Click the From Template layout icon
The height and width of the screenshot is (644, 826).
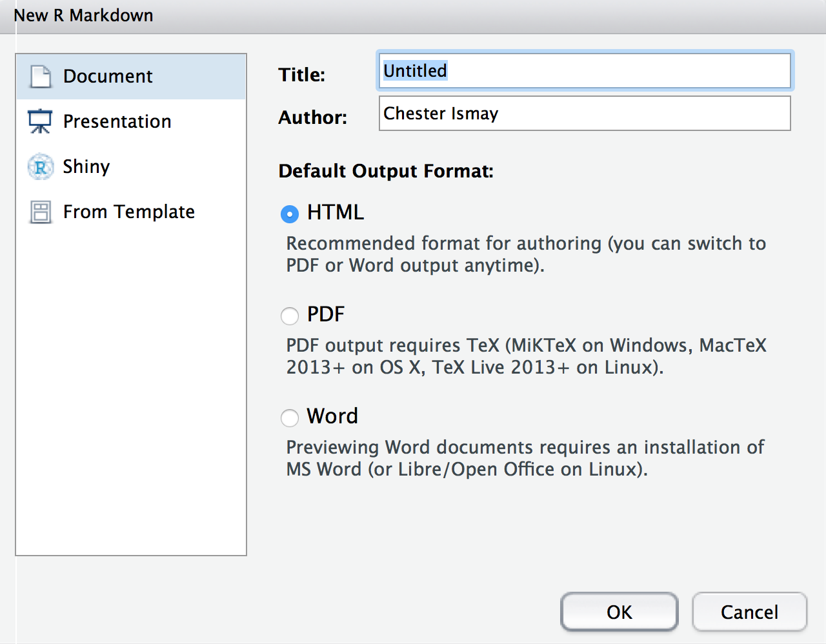(41, 212)
